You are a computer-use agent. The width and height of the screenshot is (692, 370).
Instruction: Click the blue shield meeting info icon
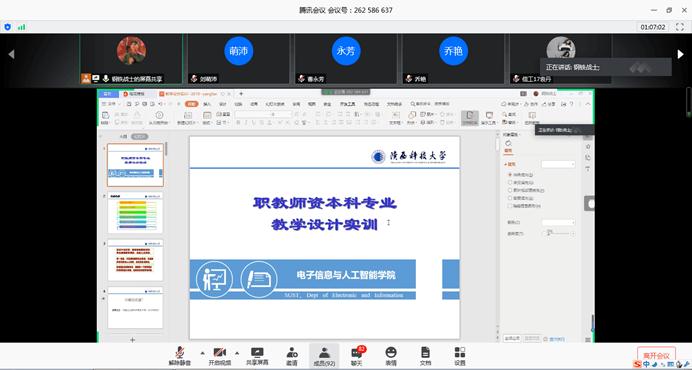8,27
